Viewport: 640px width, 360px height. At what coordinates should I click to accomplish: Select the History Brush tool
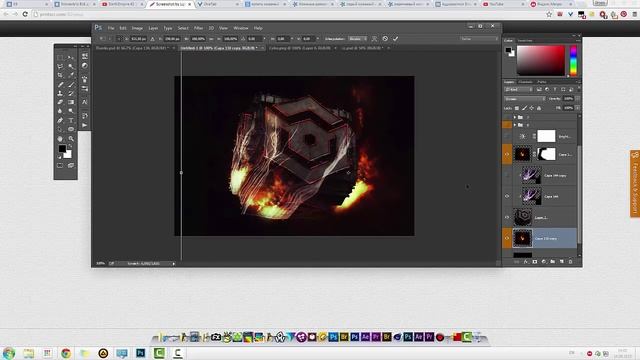71,93
